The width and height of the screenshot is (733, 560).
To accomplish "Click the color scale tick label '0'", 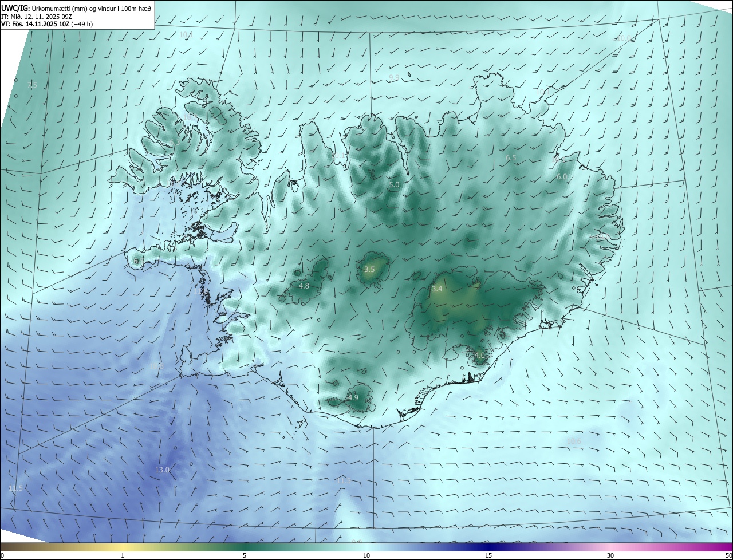I will click(2, 555).
